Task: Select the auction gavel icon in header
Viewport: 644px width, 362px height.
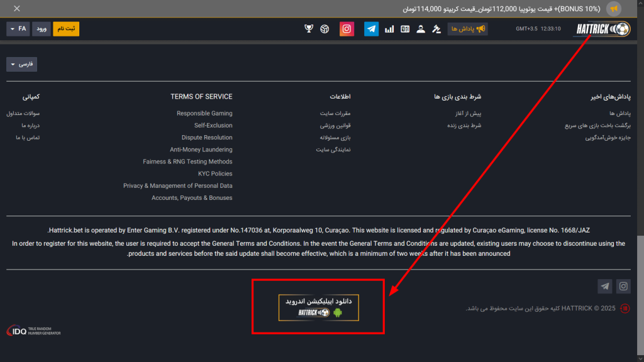Action: pyautogui.click(x=436, y=28)
